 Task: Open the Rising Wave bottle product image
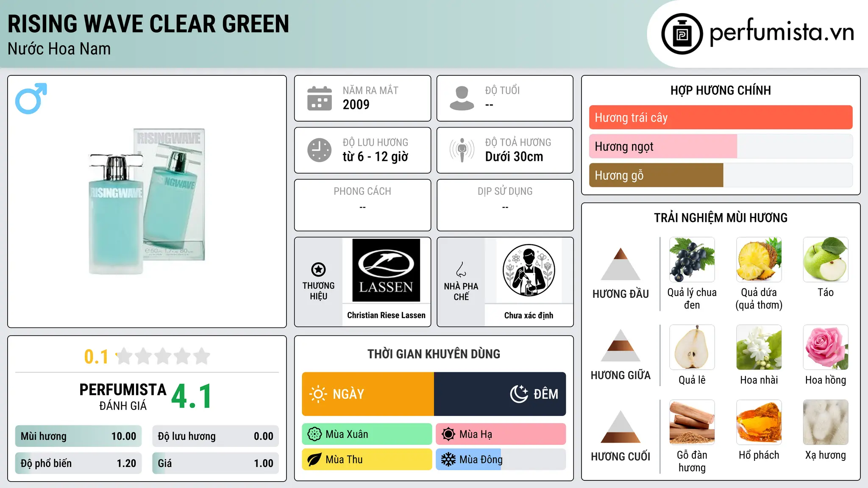(147, 201)
